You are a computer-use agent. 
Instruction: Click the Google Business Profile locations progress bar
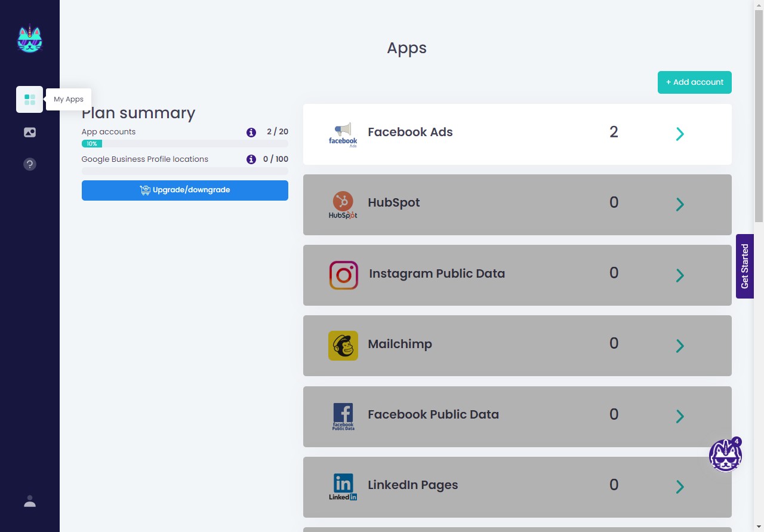point(185,171)
